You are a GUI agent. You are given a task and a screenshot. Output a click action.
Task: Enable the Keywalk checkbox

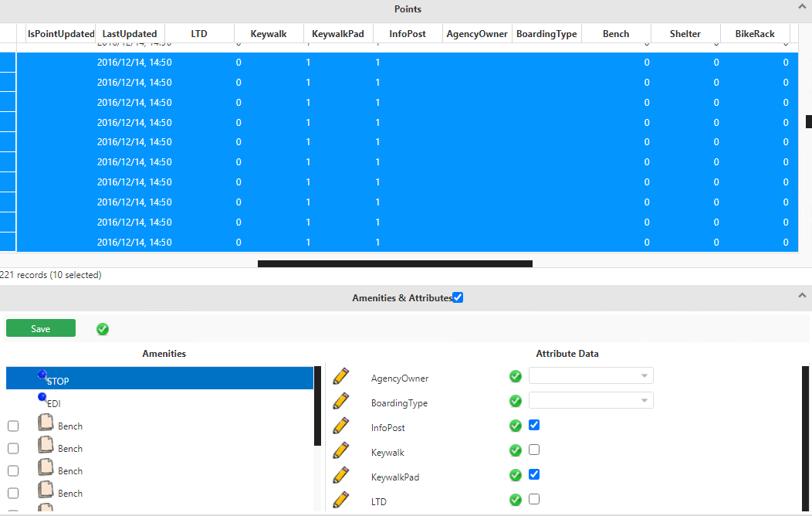point(533,450)
